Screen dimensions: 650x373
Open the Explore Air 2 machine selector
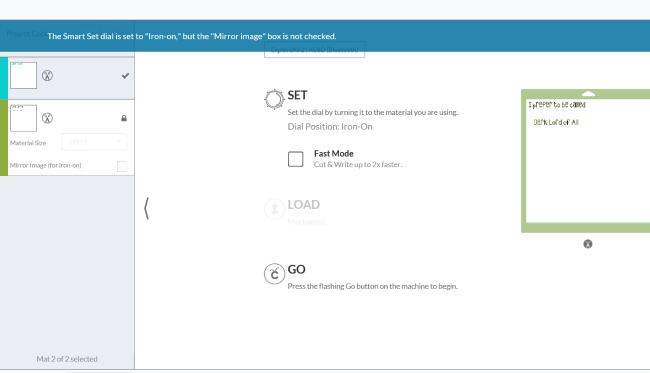(314, 50)
